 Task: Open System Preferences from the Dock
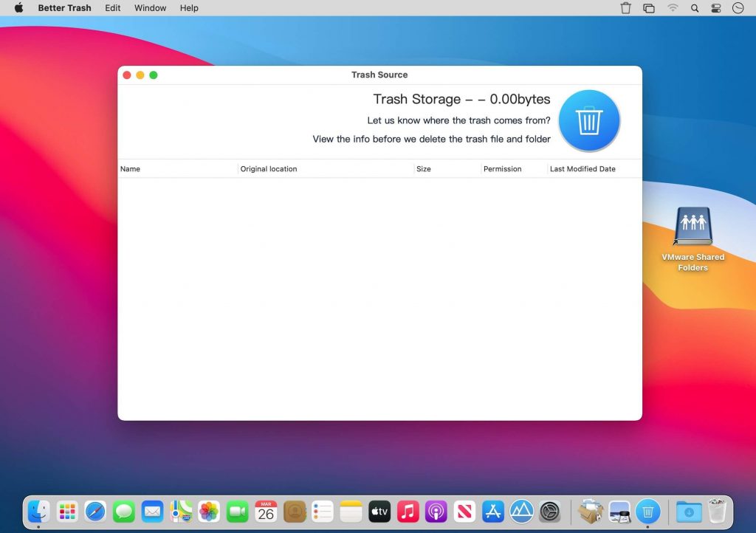coord(549,510)
